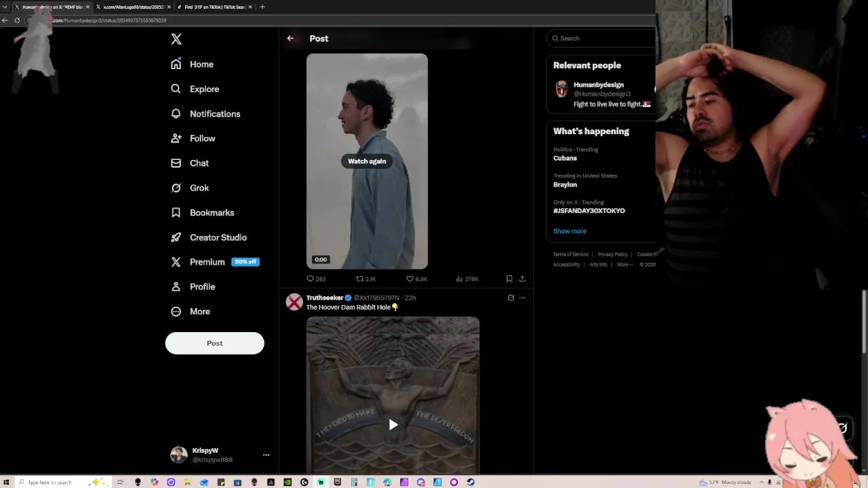Click the Truthseeker username link
Image resolution: width=868 pixels, height=488 pixels.
[x=325, y=298]
